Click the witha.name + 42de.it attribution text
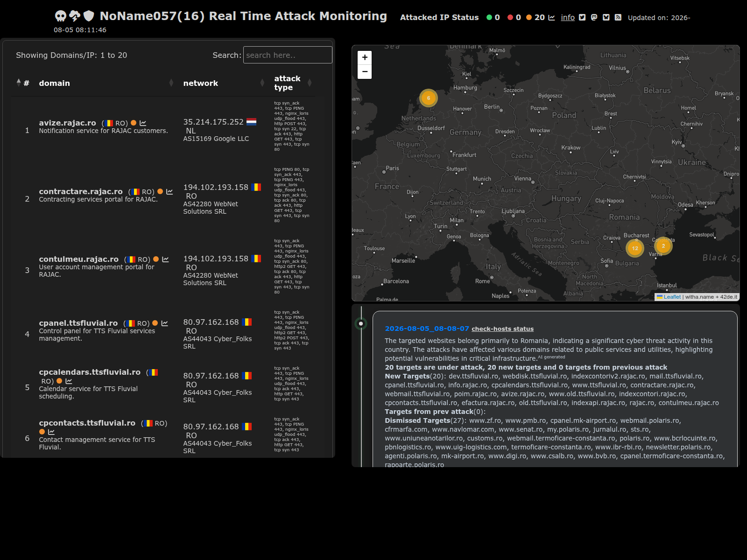 click(x=711, y=297)
